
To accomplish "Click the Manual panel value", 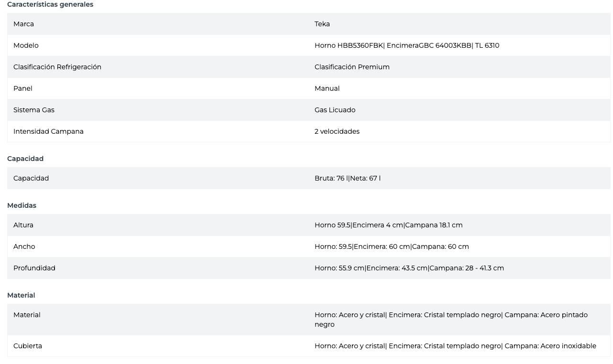I will tap(327, 88).
